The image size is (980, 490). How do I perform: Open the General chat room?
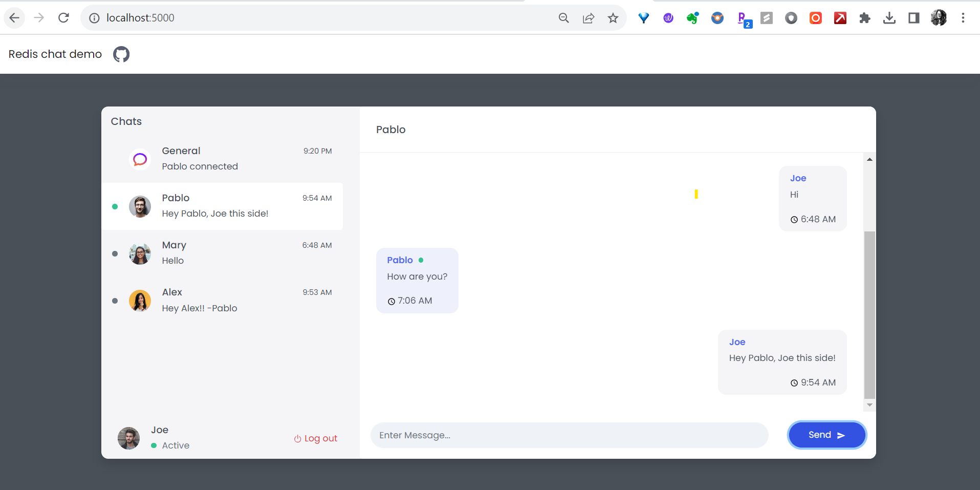[x=222, y=159]
